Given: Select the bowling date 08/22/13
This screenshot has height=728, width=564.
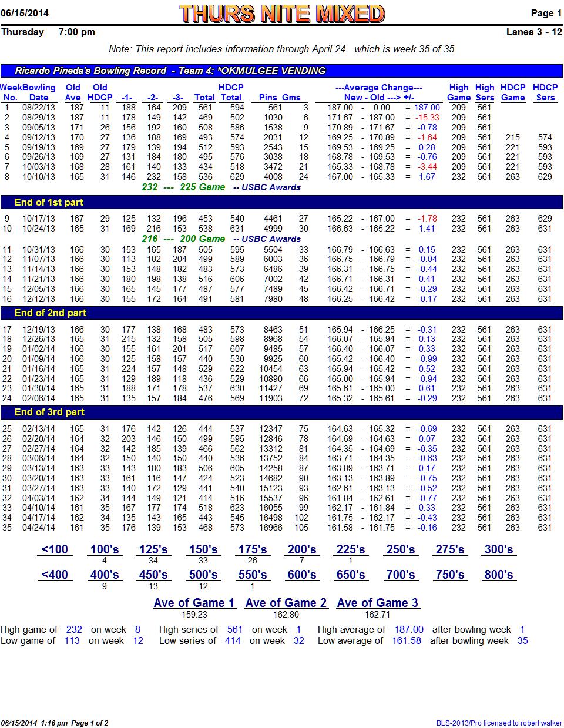Looking at the screenshot, I should pos(39,108).
